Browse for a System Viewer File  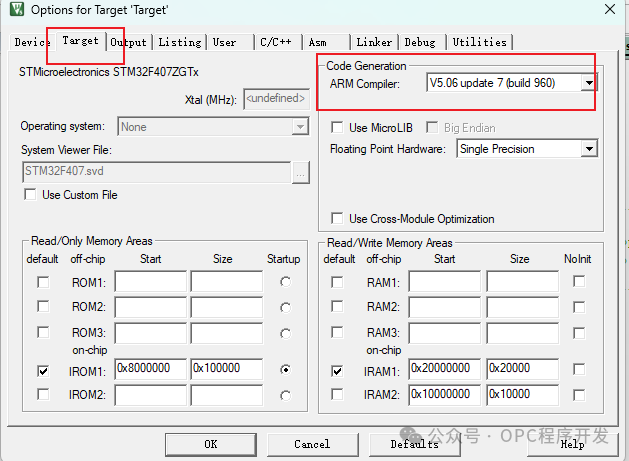coord(300,173)
